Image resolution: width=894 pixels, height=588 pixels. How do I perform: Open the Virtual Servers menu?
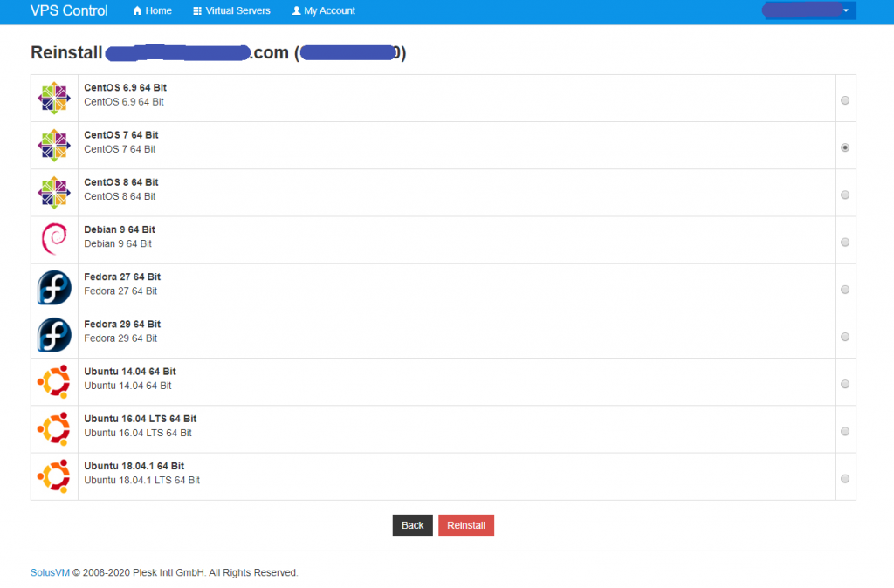click(x=231, y=10)
